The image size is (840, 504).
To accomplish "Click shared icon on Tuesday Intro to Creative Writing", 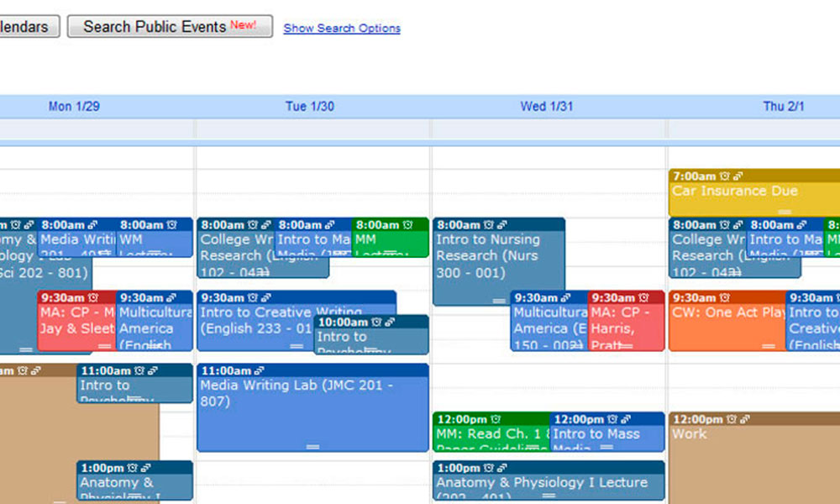I will pyautogui.click(x=265, y=298).
